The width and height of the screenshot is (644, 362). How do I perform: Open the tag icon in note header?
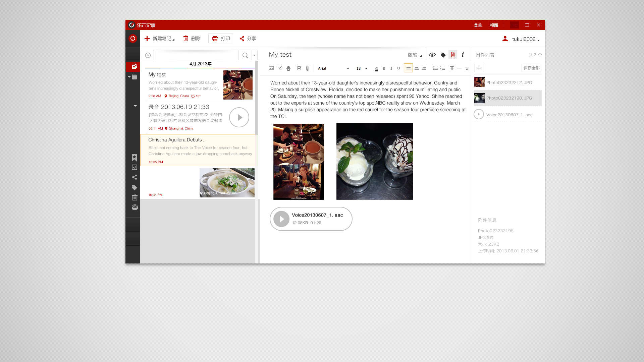[443, 55]
